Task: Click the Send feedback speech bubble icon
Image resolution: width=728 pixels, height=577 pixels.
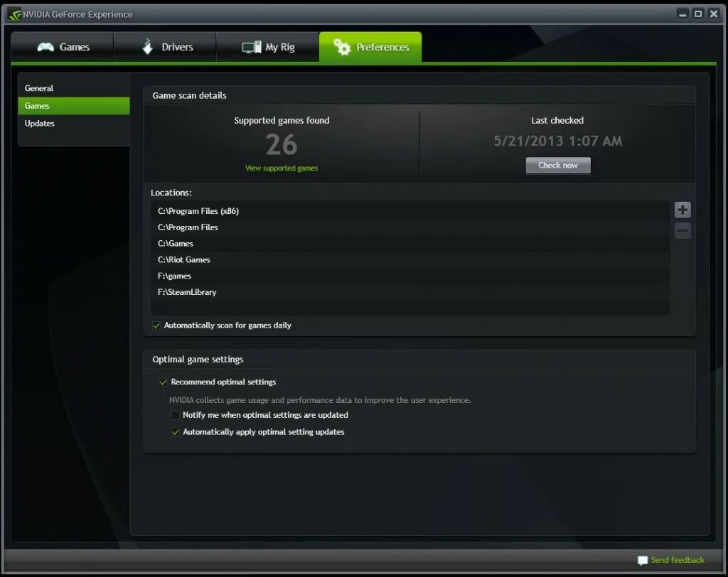Action: (x=643, y=560)
